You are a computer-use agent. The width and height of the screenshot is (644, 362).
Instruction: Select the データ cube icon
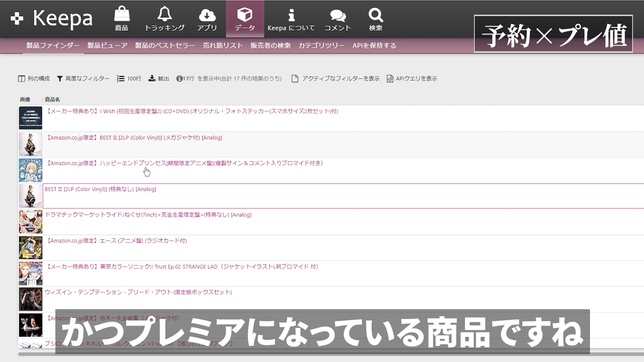pyautogui.click(x=245, y=15)
